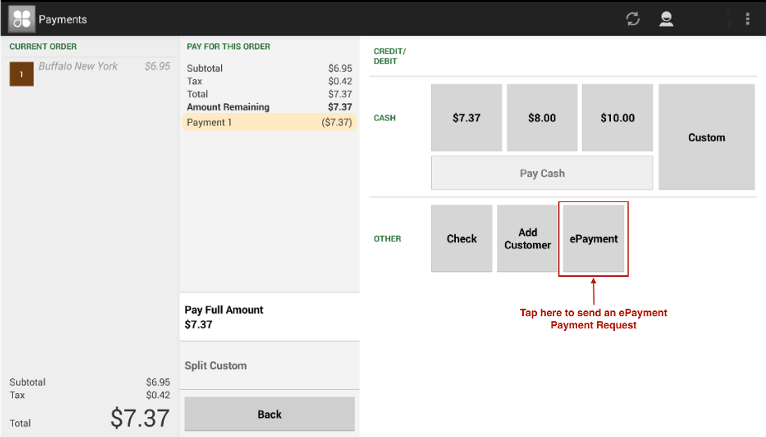Tap ePayment to send payment request
The image size is (766, 437).
pyautogui.click(x=594, y=239)
